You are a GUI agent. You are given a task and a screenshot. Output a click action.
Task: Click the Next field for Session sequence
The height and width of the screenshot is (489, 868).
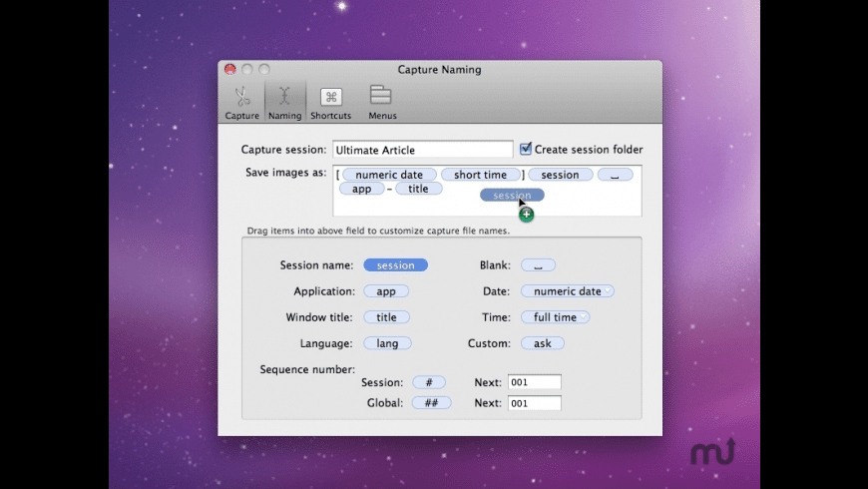click(x=534, y=382)
